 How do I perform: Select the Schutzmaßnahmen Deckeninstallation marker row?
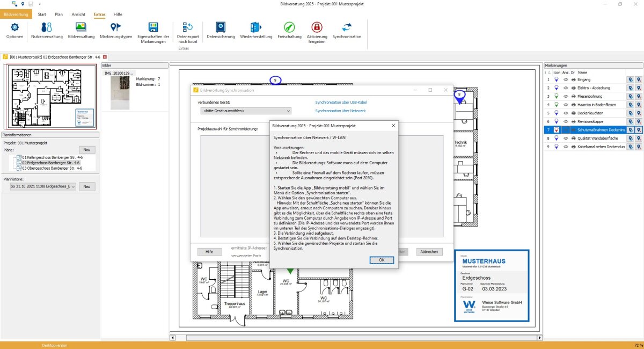click(x=594, y=130)
